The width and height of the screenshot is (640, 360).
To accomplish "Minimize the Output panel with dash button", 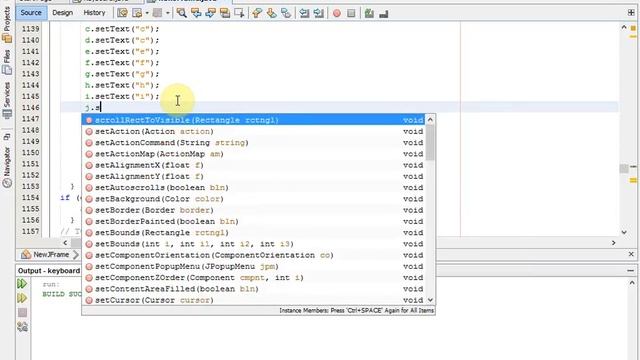I will coord(631,270).
